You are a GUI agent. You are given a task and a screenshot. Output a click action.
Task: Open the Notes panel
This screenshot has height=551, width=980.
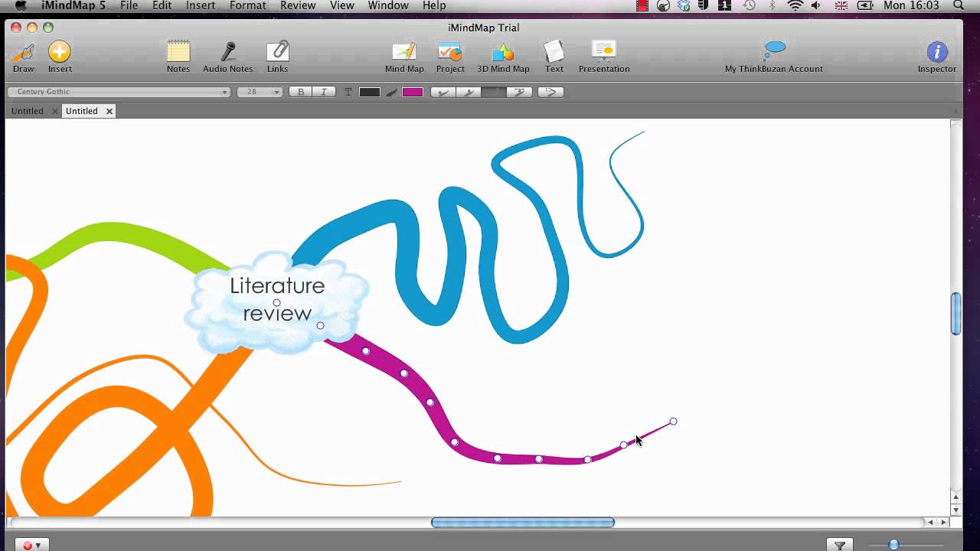click(178, 54)
